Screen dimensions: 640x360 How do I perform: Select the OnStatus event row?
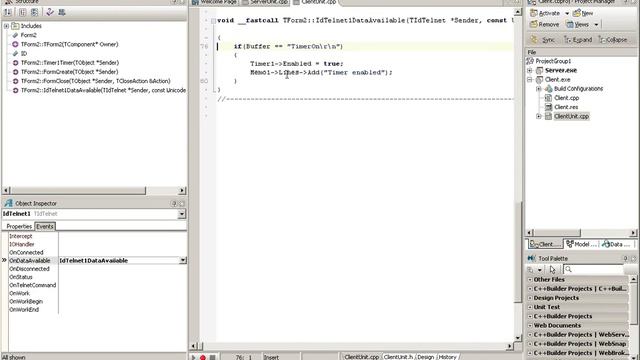(21, 277)
